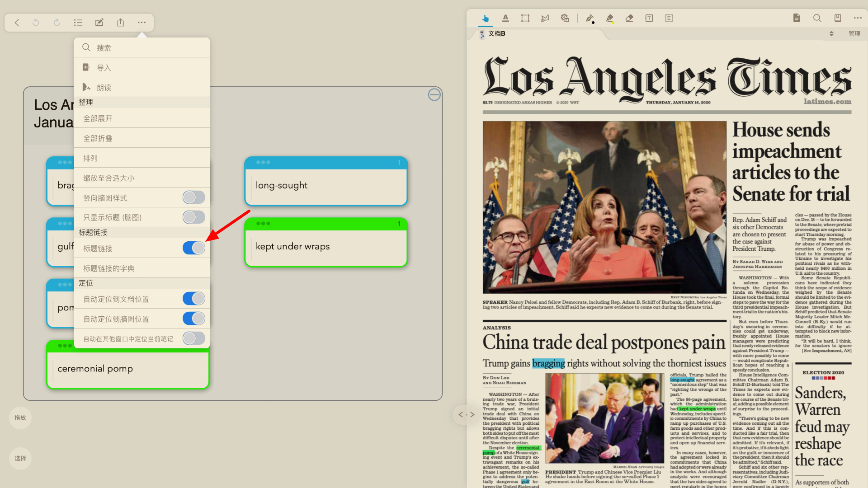
Task: Click the redo icon in mindmap toolbar
Action: tap(57, 22)
